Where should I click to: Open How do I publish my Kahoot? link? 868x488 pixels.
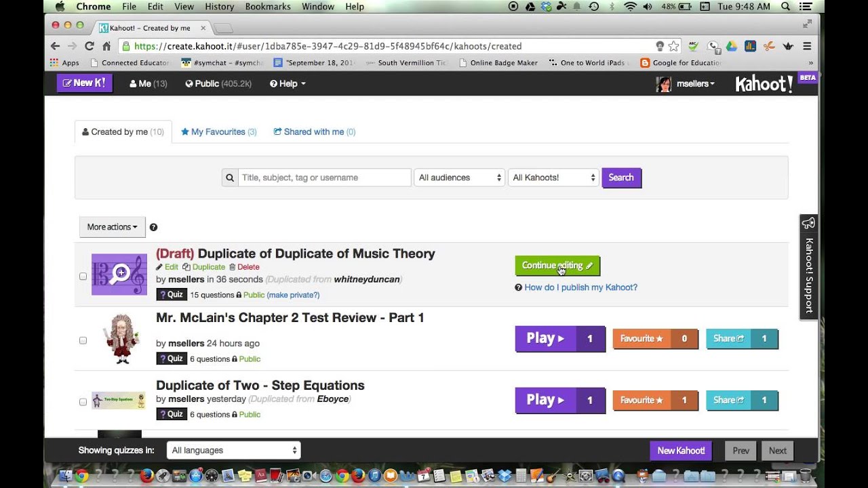pos(580,287)
